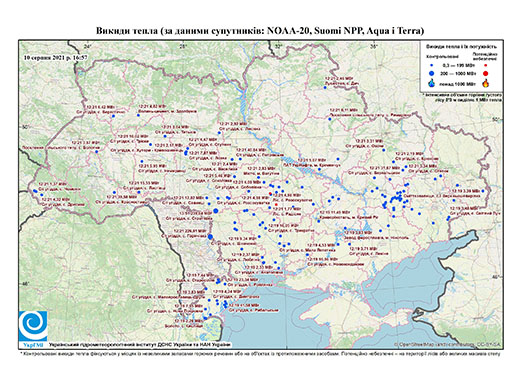Screen dimensions: 520x368
Task: Click the blue marker with 6,11 МВт label
Action: click(330, 119)
